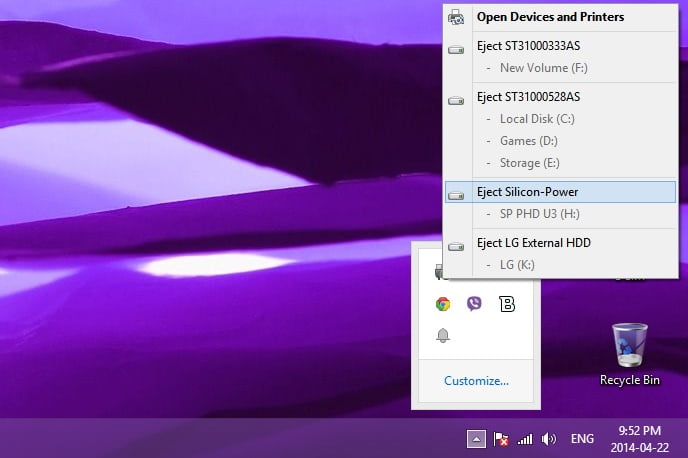
Task: Switch input language via ENG indicator
Action: [x=582, y=439]
